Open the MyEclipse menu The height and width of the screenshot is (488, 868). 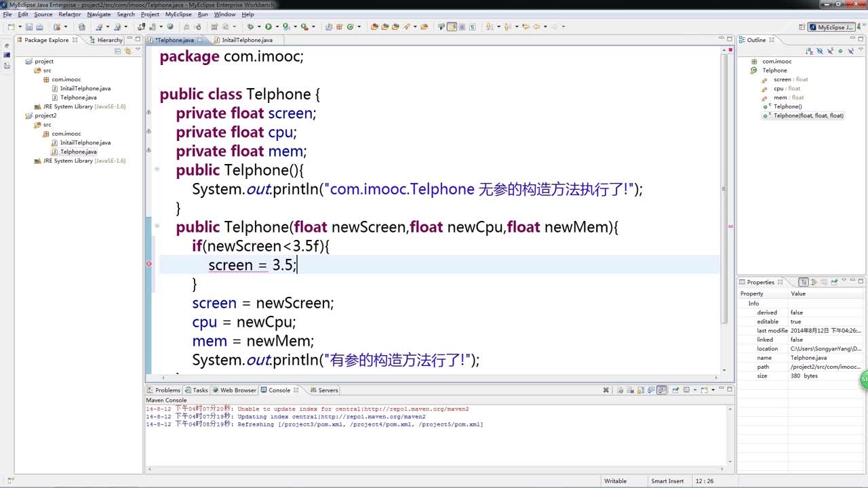point(178,14)
